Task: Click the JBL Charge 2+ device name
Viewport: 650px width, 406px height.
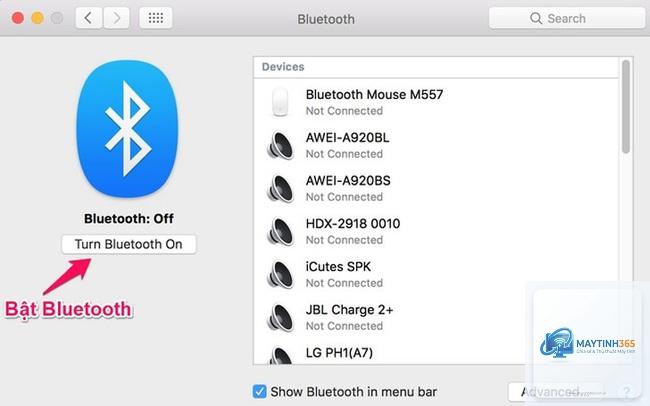Action: [349, 310]
